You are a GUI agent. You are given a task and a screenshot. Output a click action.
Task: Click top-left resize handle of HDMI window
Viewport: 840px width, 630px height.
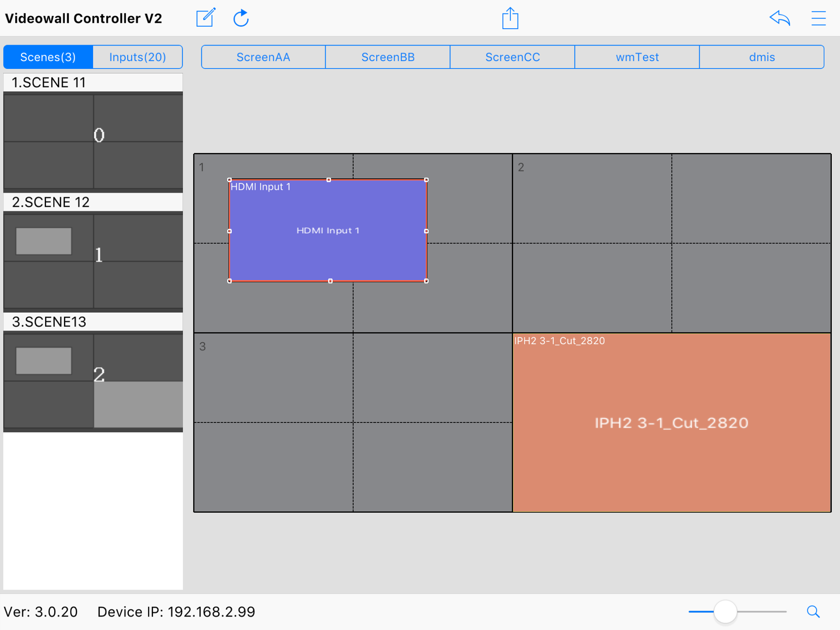tap(229, 180)
